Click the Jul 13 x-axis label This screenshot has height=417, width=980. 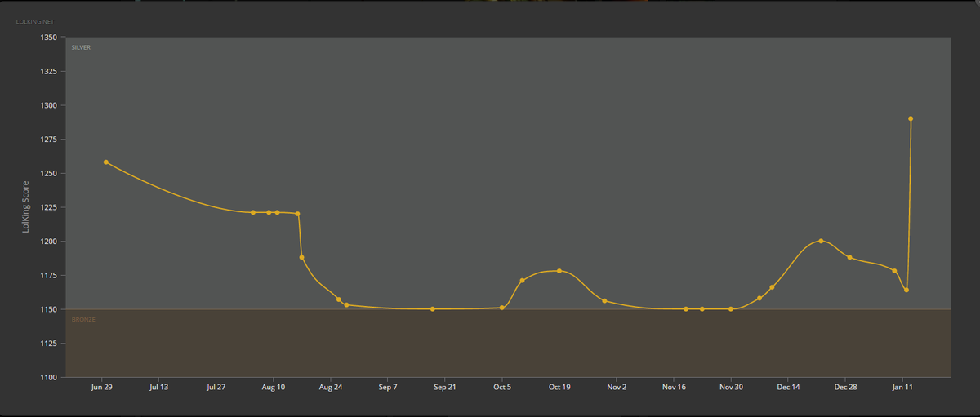(x=159, y=387)
